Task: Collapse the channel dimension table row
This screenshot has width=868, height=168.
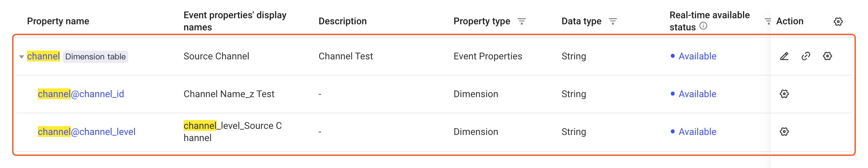Action: coord(22,57)
